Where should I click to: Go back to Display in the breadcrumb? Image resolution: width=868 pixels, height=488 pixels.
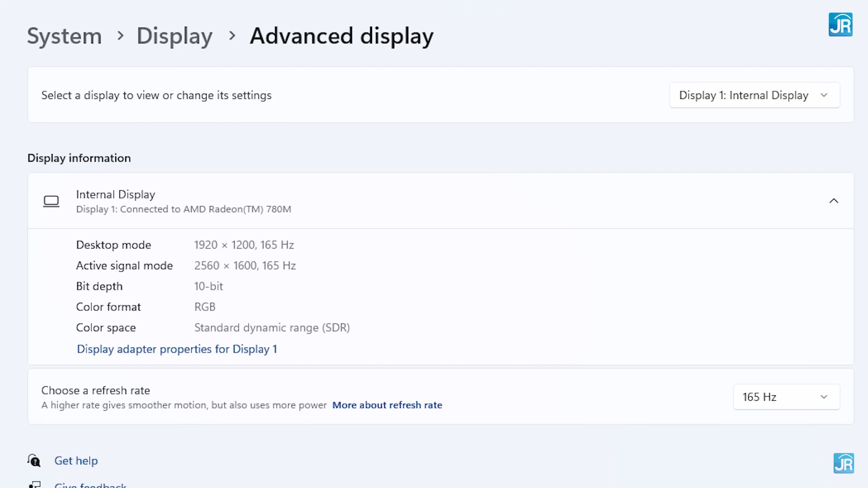pyautogui.click(x=174, y=36)
